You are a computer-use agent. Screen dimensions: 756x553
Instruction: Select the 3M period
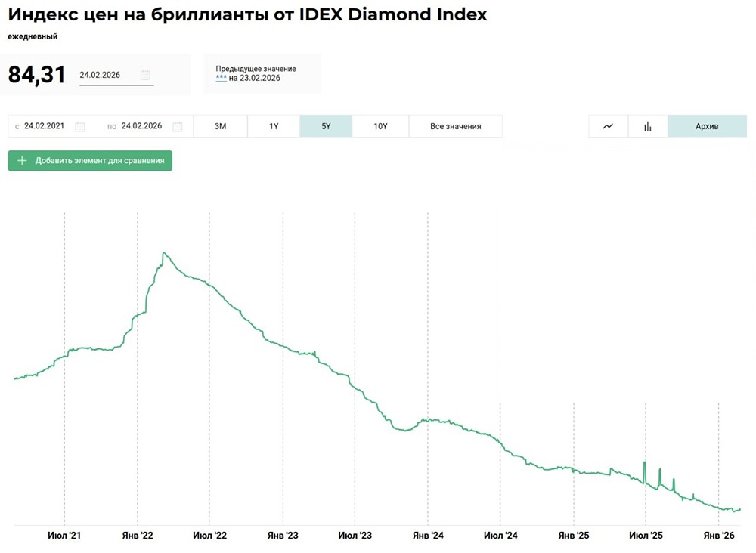click(221, 126)
